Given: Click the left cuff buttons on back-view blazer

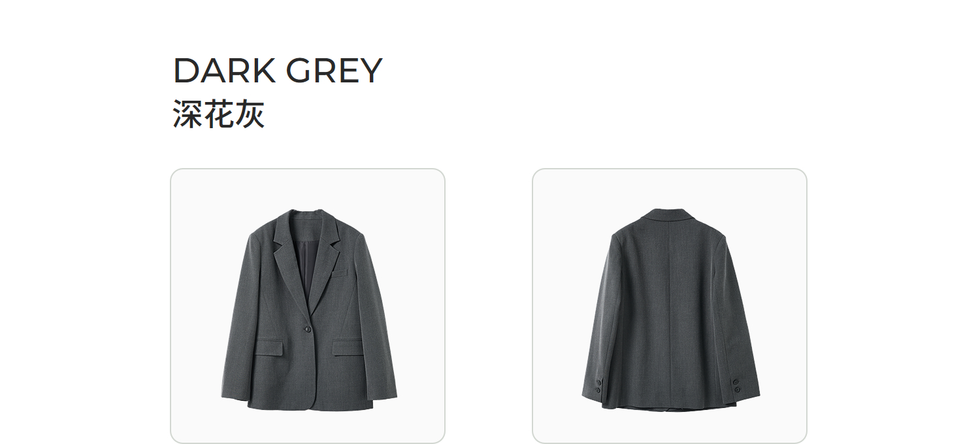Looking at the screenshot, I should click(598, 386).
